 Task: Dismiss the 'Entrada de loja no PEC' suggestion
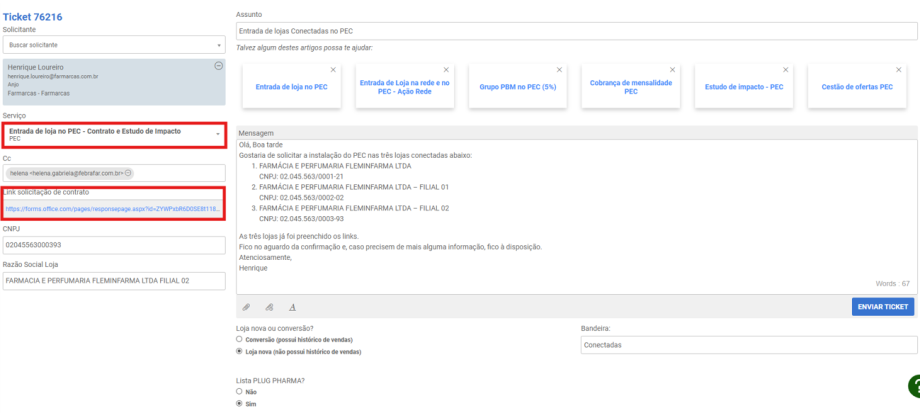pyautogui.click(x=332, y=69)
